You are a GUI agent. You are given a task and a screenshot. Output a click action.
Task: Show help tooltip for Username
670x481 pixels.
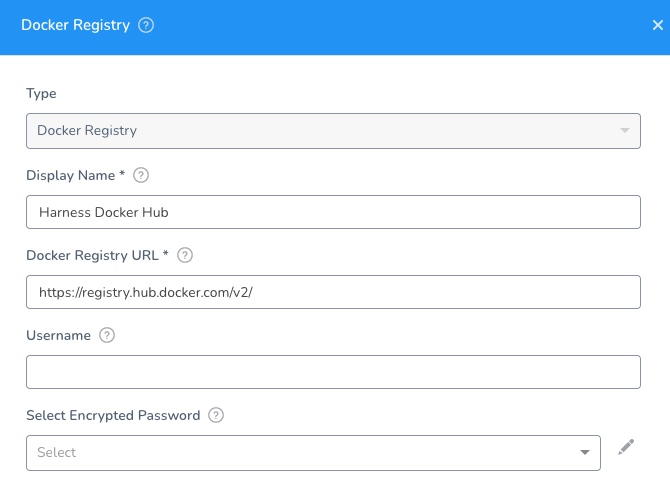107,335
